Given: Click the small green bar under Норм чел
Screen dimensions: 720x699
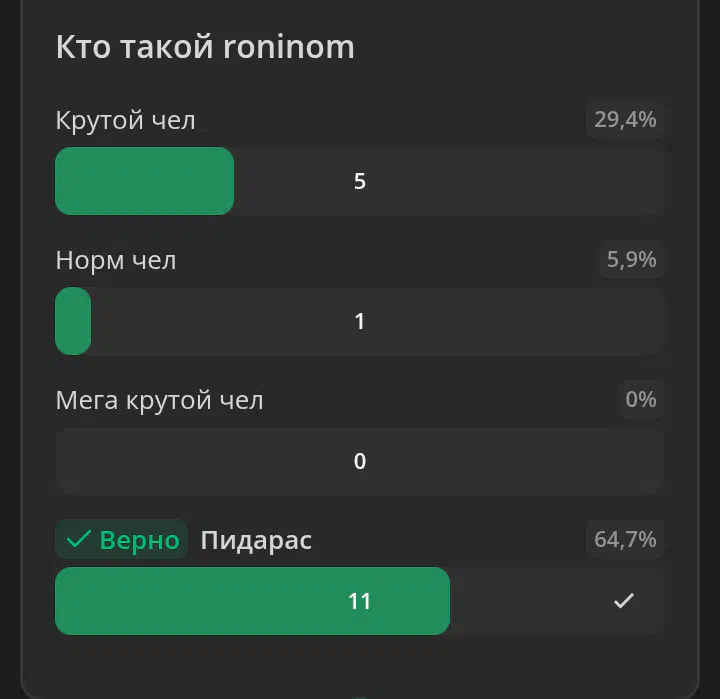Looking at the screenshot, I should point(73,321).
